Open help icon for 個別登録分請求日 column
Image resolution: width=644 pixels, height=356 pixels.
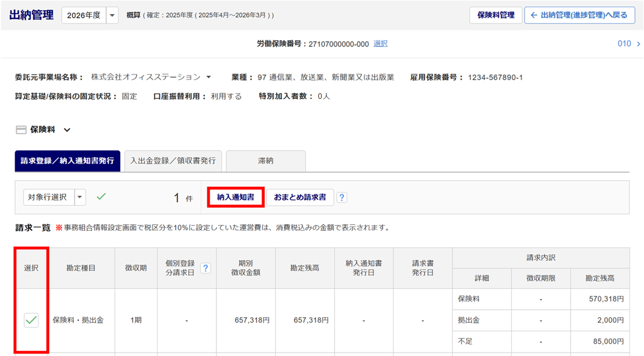(x=205, y=268)
